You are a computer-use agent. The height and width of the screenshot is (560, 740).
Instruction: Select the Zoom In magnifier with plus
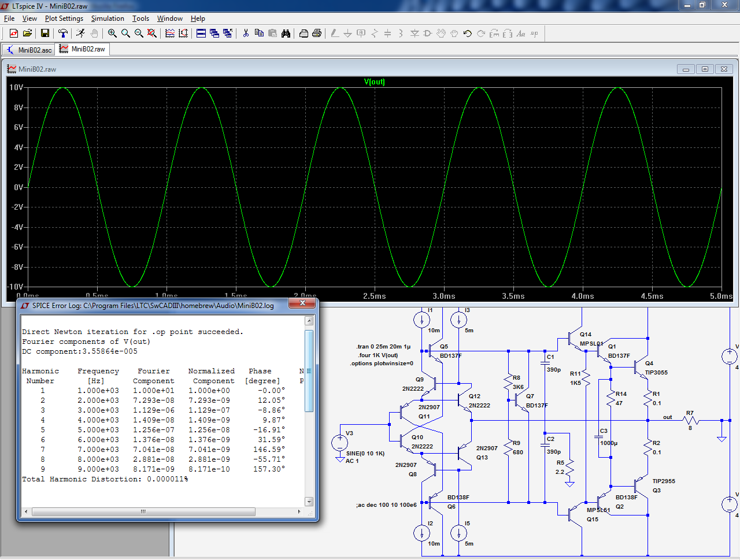pos(112,34)
